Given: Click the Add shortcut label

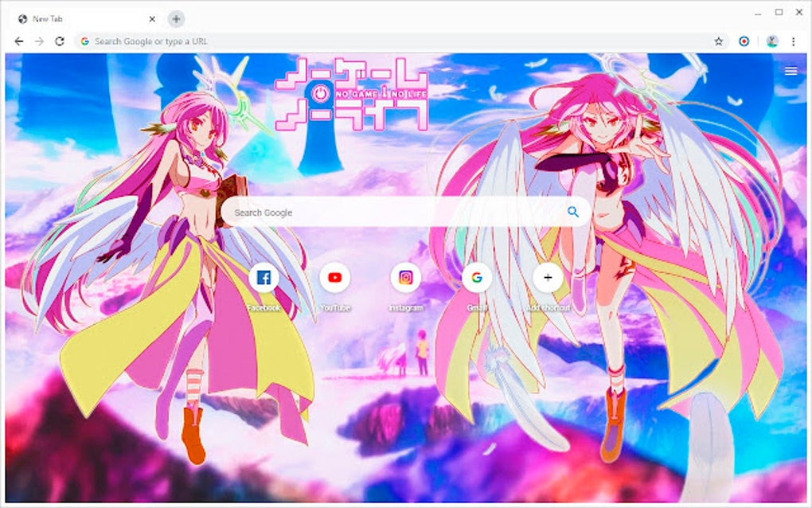Looking at the screenshot, I should (548, 307).
